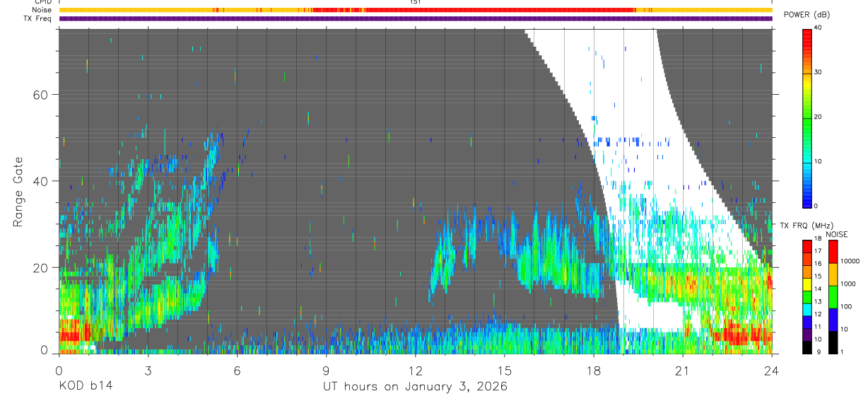The image size is (868, 401).
Task: Click x-axis tick label '24'
Action: coord(771,371)
